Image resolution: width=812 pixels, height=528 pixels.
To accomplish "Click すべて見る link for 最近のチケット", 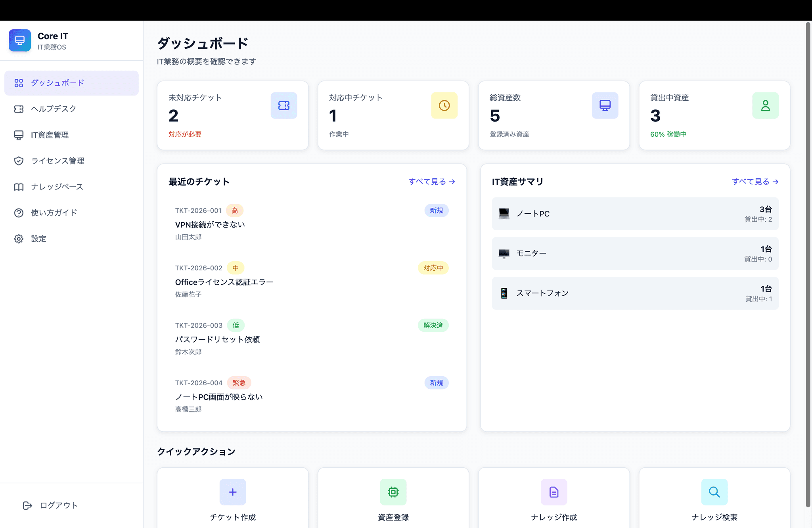I will [x=431, y=182].
